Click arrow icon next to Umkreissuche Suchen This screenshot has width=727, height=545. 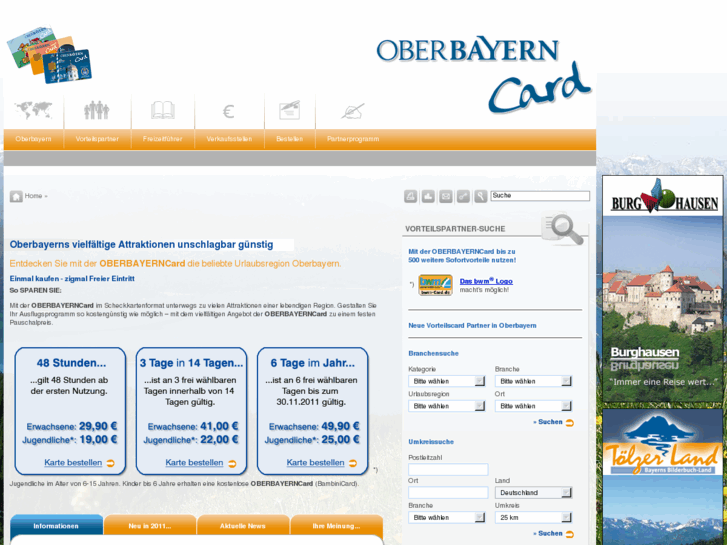click(570, 534)
